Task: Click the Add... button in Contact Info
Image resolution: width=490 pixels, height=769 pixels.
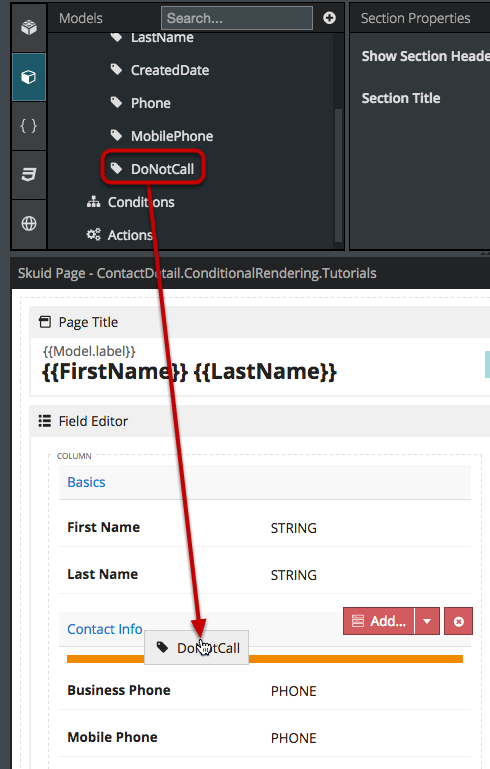Action: pos(379,621)
